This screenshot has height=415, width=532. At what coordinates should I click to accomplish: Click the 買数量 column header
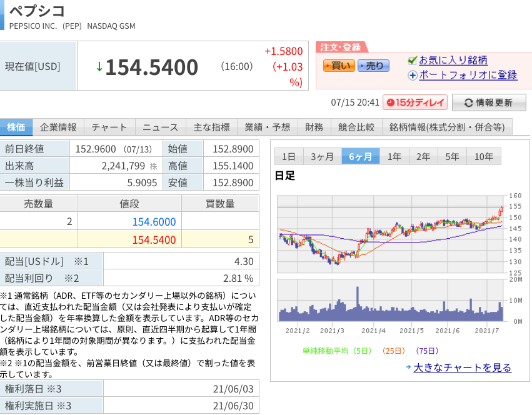220,204
